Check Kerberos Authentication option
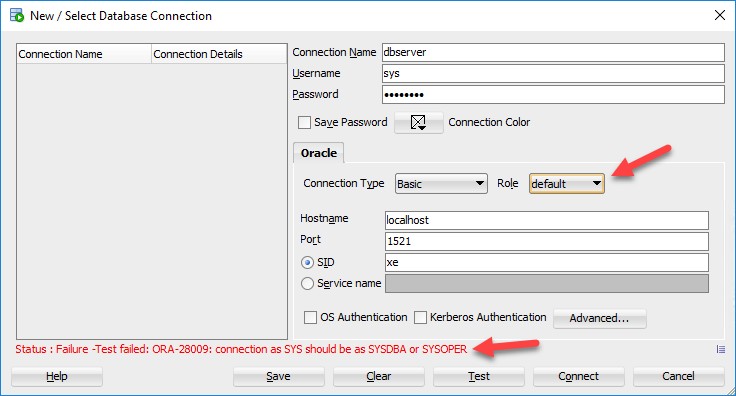This screenshot has height=396, width=736. coord(420,318)
